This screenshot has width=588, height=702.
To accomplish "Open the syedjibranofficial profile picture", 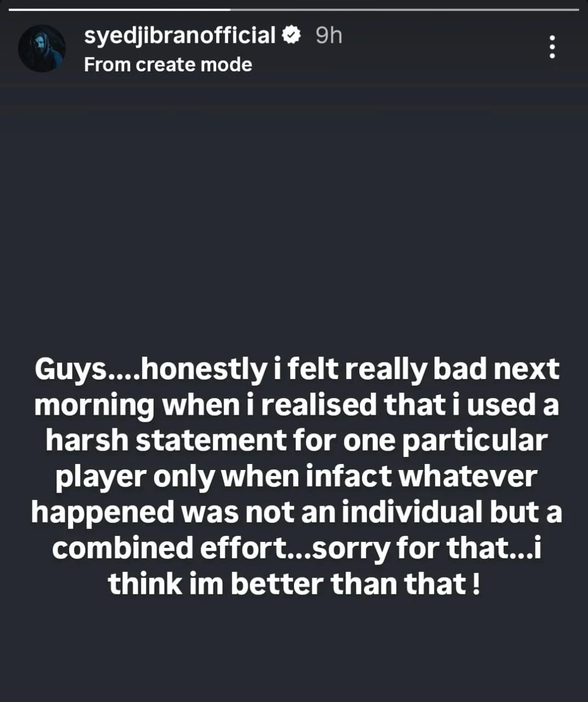I will pyautogui.click(x=42, y=48).
